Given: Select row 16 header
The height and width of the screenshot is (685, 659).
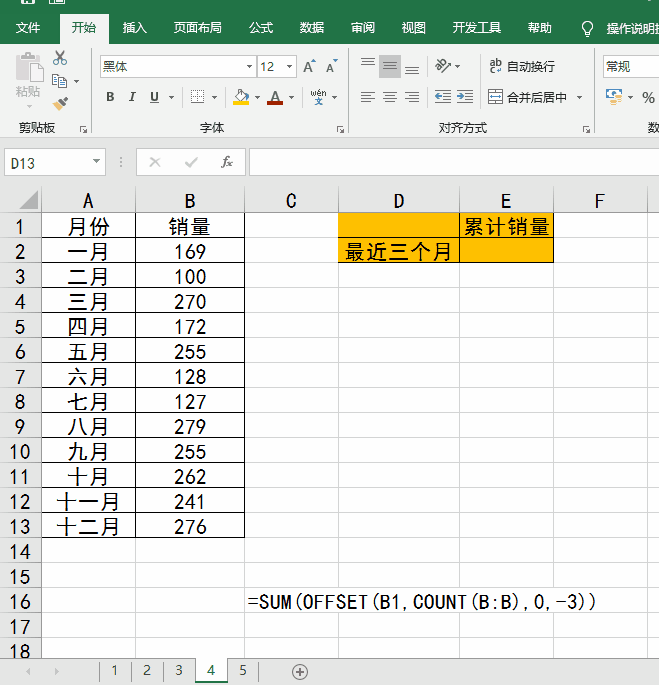Looking at the screenshot, I should (x=20, y=601).
